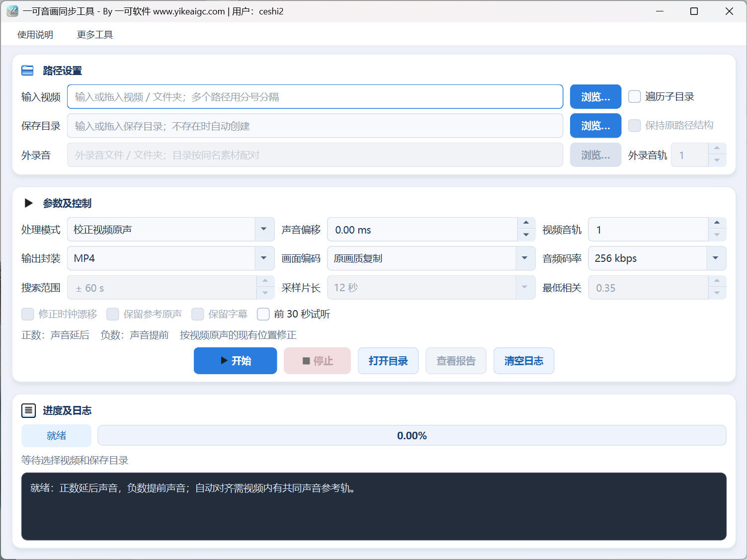This screenshot has height=560, width=747.
Task: Minimize the application window
Action: tap(660, 11)
